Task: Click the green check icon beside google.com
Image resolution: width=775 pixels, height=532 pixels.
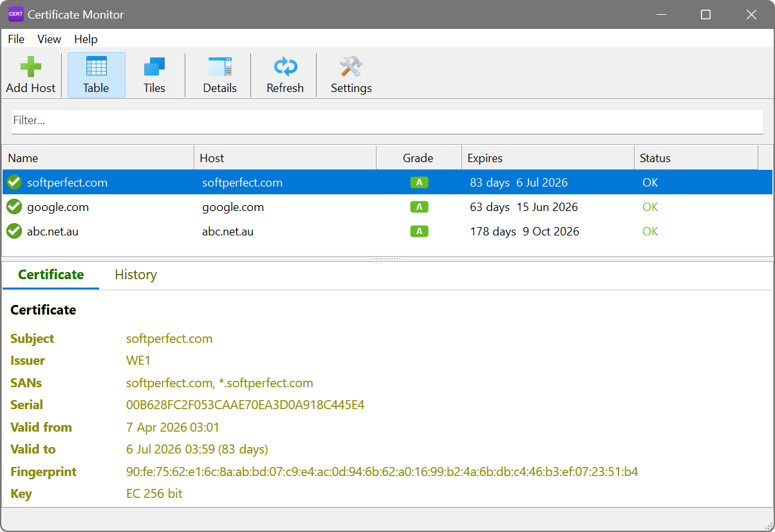Action: click(14, 206)
